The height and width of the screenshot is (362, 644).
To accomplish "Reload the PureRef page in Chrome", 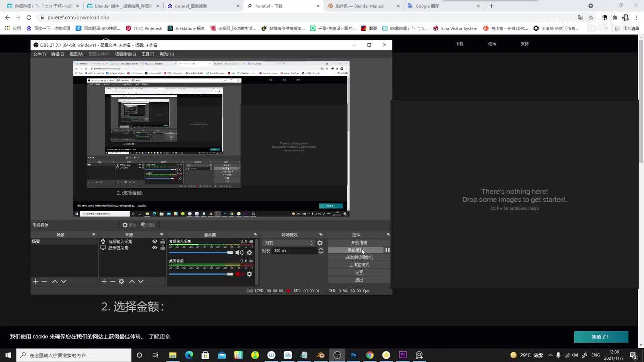I will point(29,18).
